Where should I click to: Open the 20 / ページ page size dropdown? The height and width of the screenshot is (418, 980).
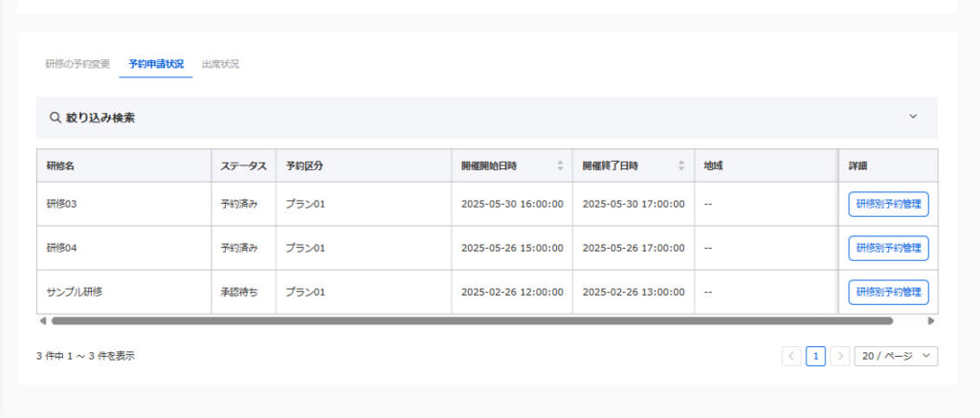click(x=896, y=356)
